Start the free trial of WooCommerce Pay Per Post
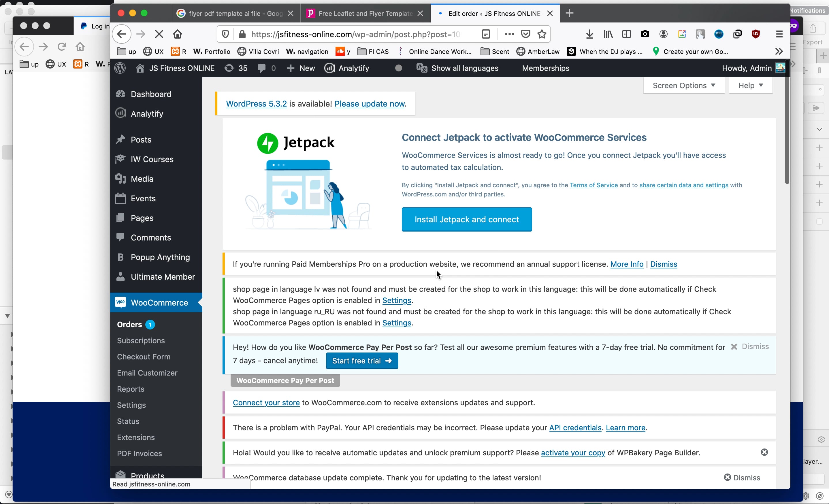Image resolution: width=829 pixels, height=504 pixels. click(x=362, y=361)
